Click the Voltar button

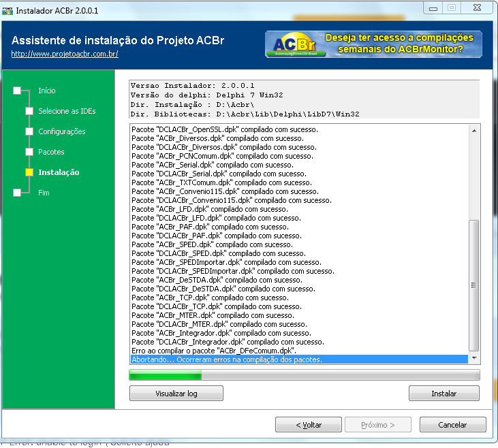tap(309, 425)
